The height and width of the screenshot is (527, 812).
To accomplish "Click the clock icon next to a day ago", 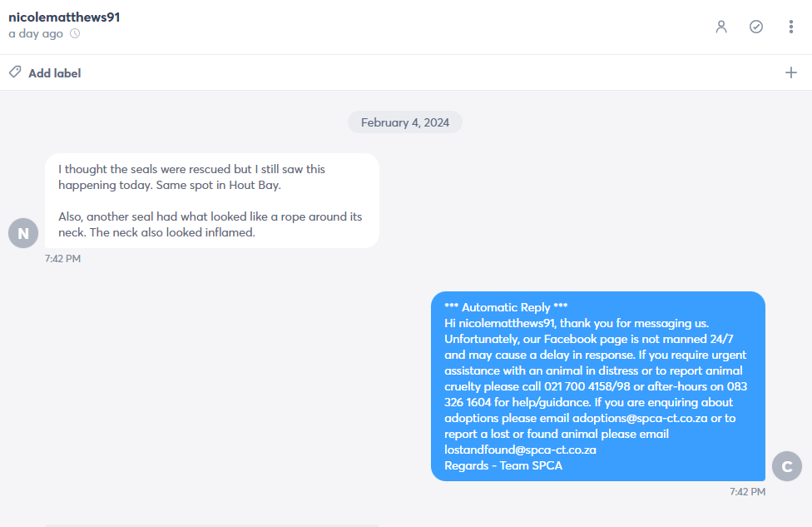I will coord(75,33).
